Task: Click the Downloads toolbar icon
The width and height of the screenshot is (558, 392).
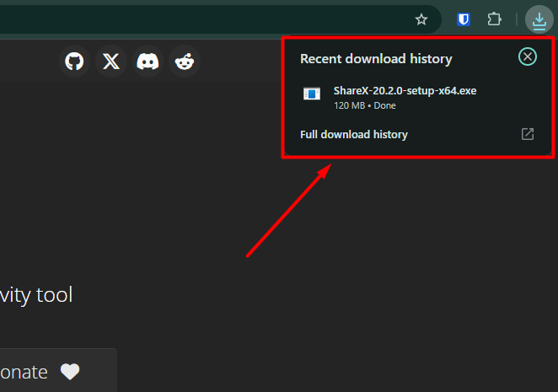Action: [539, 19]
